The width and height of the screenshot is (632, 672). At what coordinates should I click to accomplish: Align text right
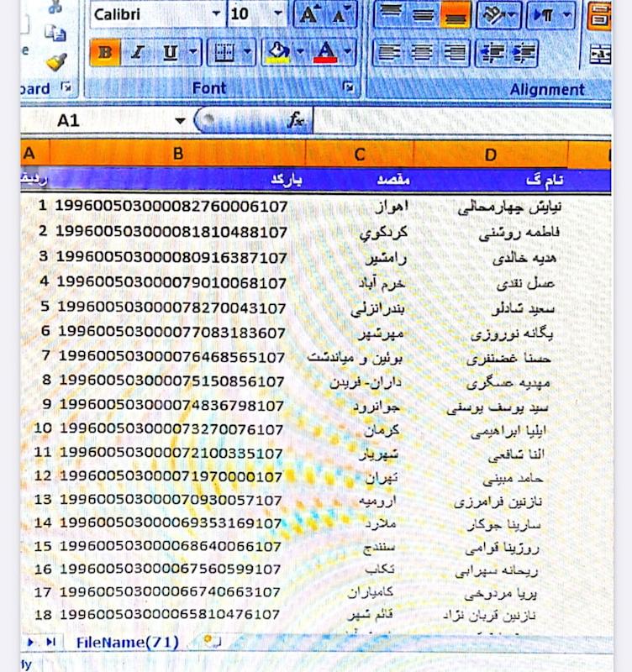click(454, 53)
